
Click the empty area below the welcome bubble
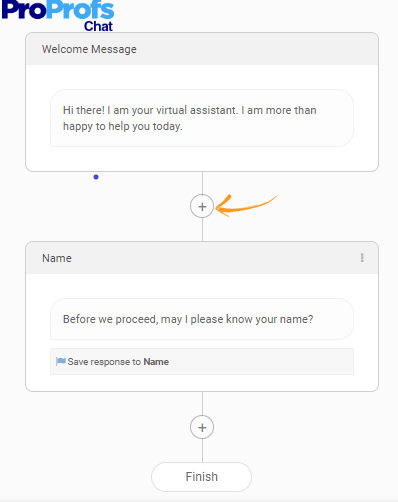pyautogui.click(x=202, y=159)
